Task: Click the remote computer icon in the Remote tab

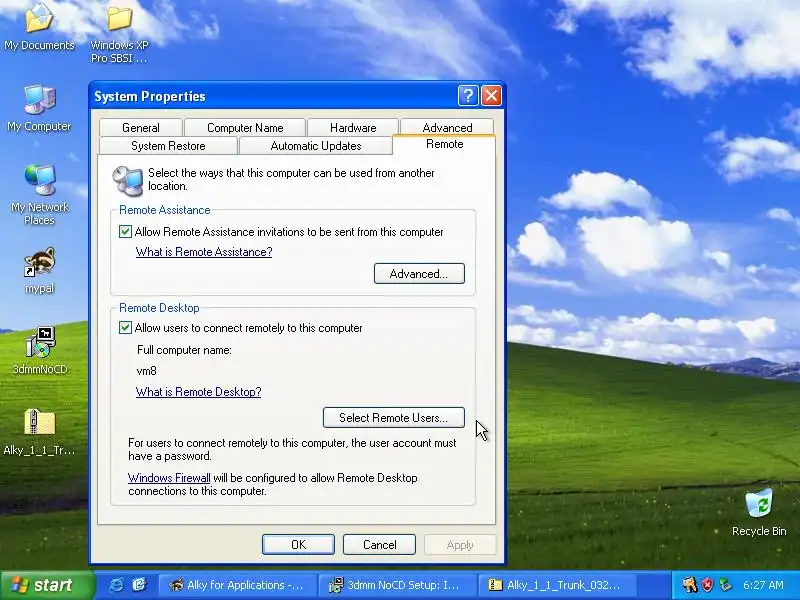Action: (x=127, y=181)
